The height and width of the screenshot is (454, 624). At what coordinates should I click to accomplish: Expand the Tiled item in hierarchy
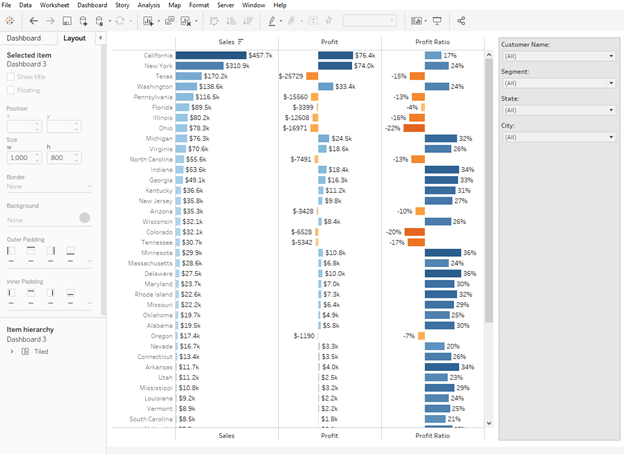point(11,351)
